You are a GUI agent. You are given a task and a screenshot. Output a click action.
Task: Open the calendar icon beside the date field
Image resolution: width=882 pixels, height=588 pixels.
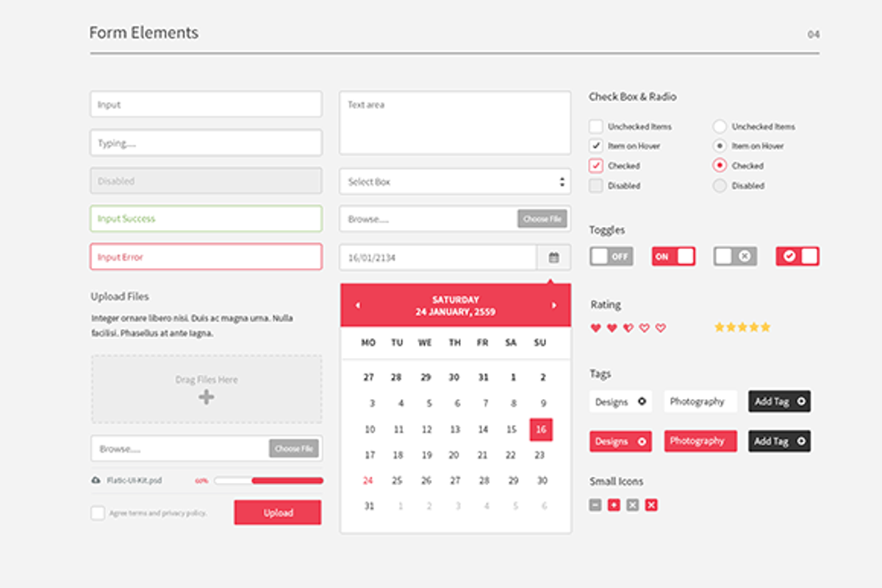pyautogui.click(x=554, y=258)
